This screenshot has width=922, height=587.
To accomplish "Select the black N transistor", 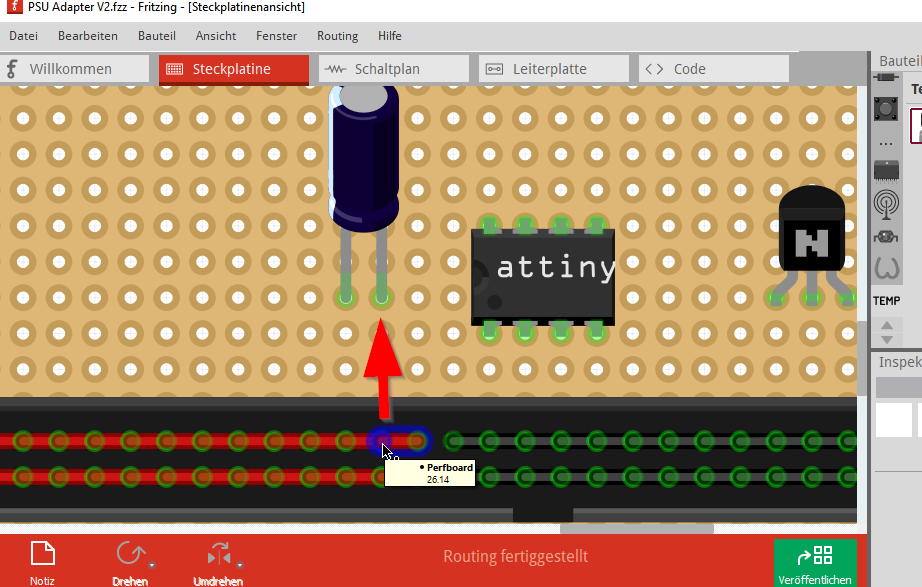I will [812, 229].
